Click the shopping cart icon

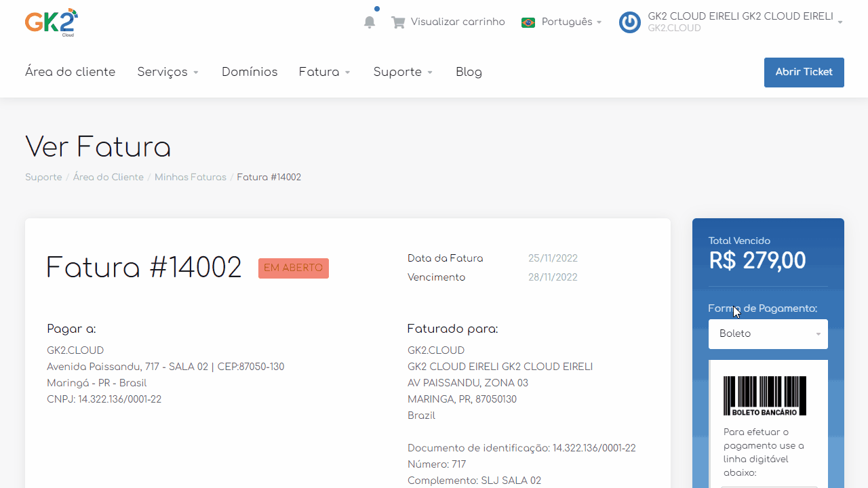click(x=398, y=22)
